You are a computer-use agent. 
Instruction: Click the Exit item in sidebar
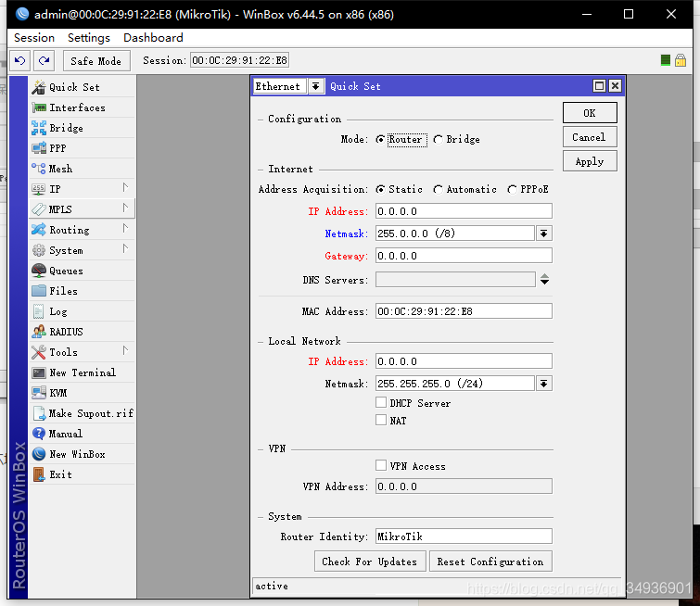[x=83, y=474]
